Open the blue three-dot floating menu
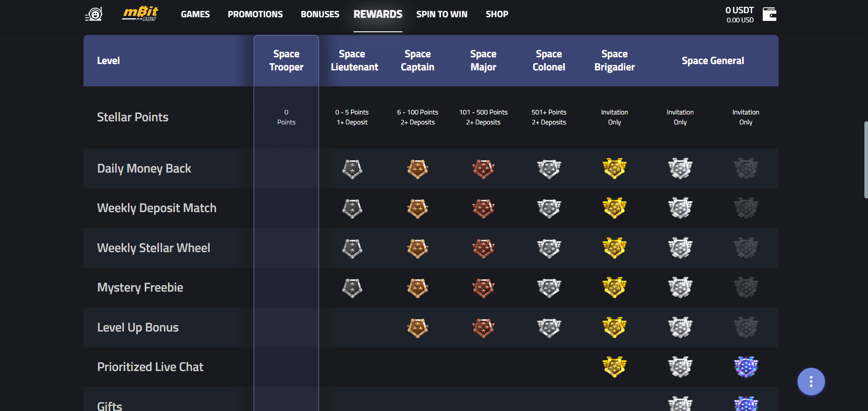 click(811, 381)
